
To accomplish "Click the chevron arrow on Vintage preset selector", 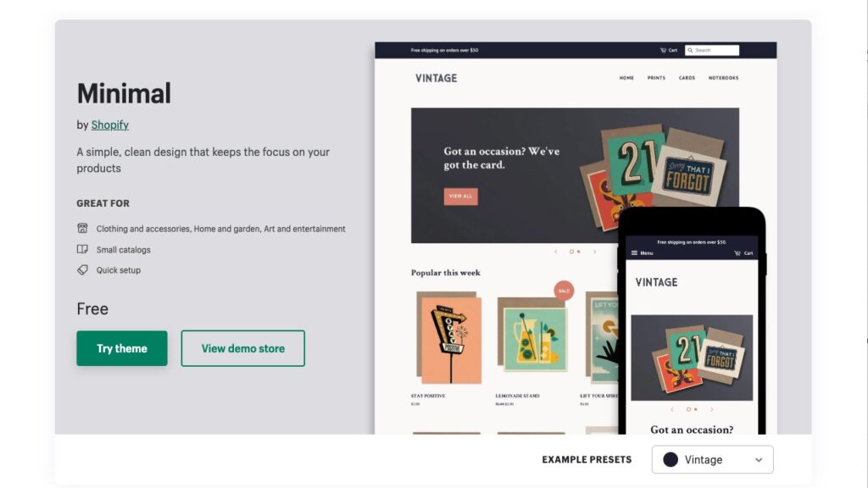I will pyautogui.click(x=759, y=460).
